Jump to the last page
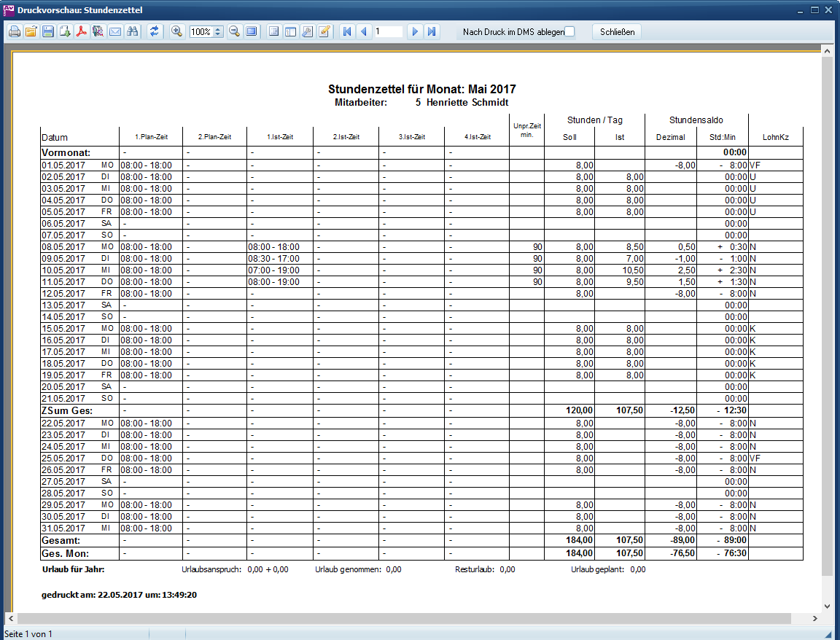The width and height of the screenshot is (840, 640). click(x=432, y=32)
